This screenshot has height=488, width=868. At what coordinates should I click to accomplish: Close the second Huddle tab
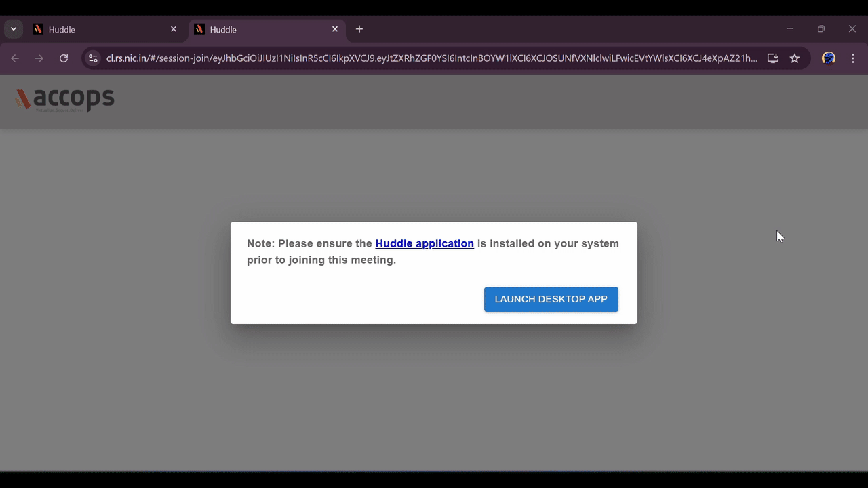click(335, 29)
